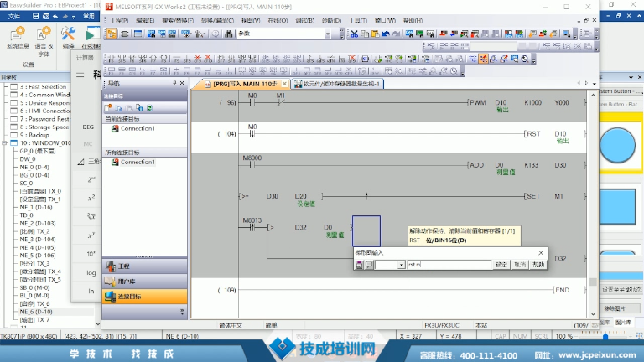Screen dimensions: 644x362
Task: Adjust the EasyBuilder zoom slider handle
Action: 605,336
